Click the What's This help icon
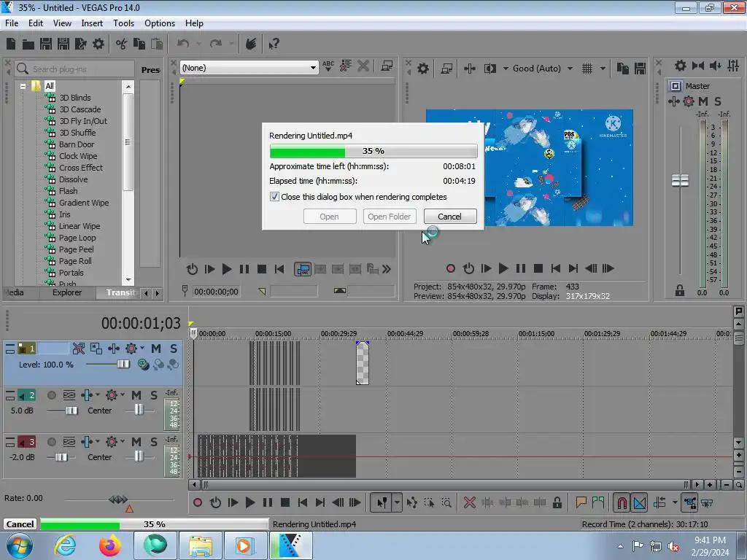 pos(274,44)
